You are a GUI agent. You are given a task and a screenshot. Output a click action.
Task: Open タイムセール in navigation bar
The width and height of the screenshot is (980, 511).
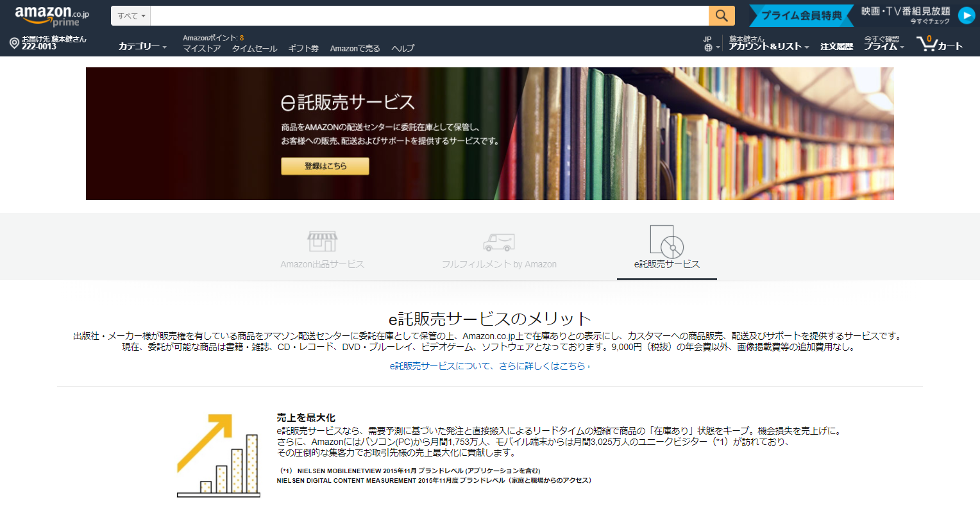pos(255,49)
